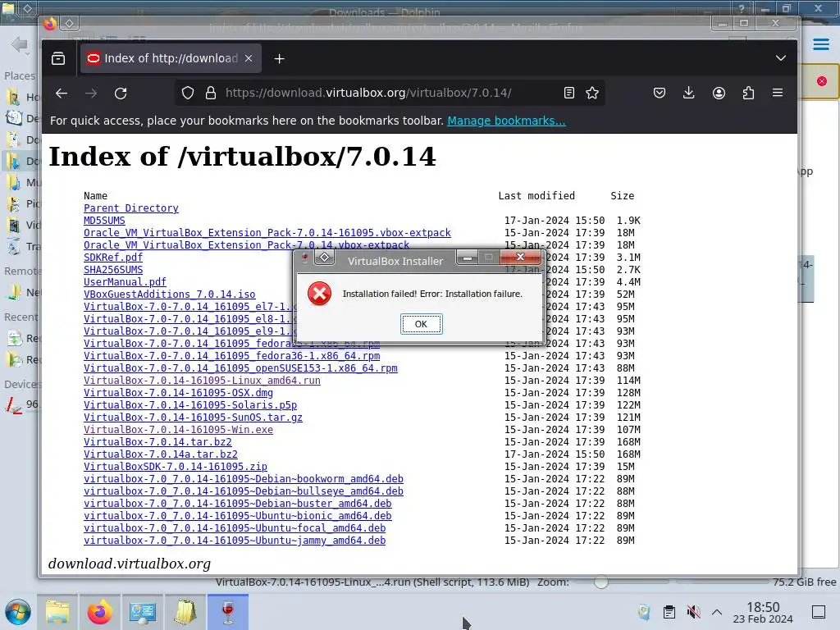
Task: Click the show desktop button in tray
Action: 818,612
